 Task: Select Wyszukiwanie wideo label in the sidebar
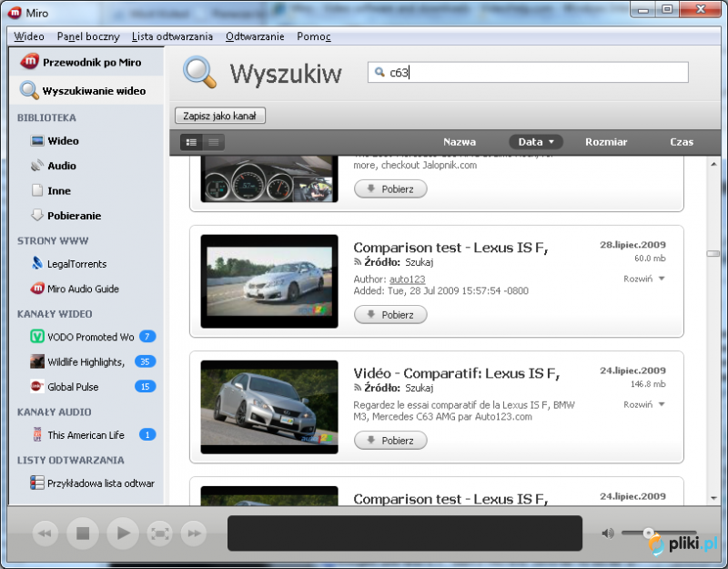coord(95,91)
